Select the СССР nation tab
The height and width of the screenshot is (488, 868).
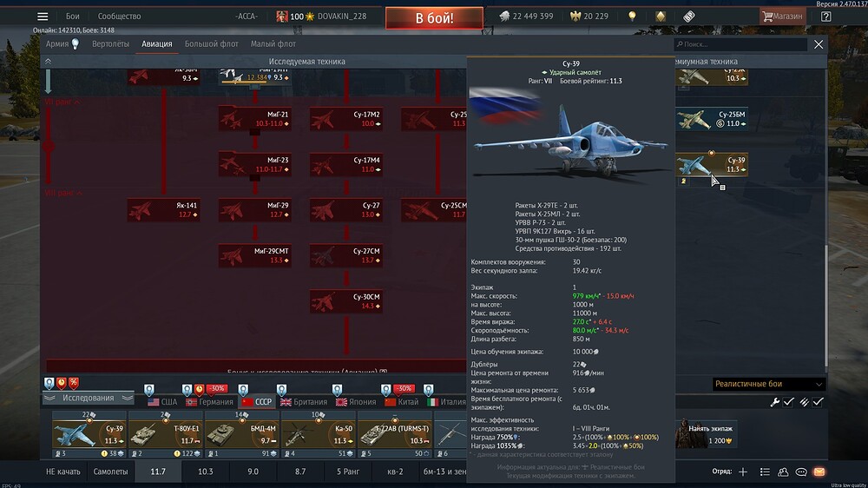click(x=257, y=402)
